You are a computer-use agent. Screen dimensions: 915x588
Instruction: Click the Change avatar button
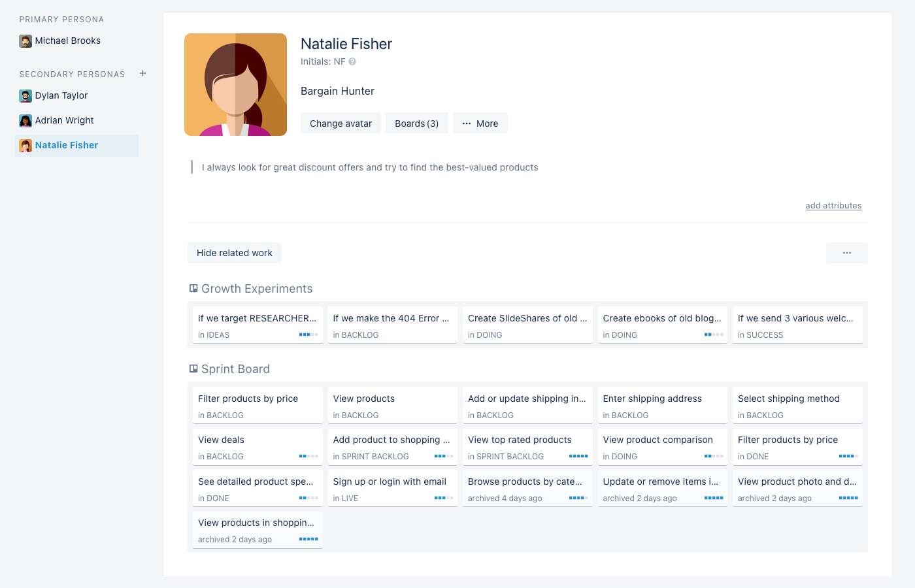click(x=341, y=123)
